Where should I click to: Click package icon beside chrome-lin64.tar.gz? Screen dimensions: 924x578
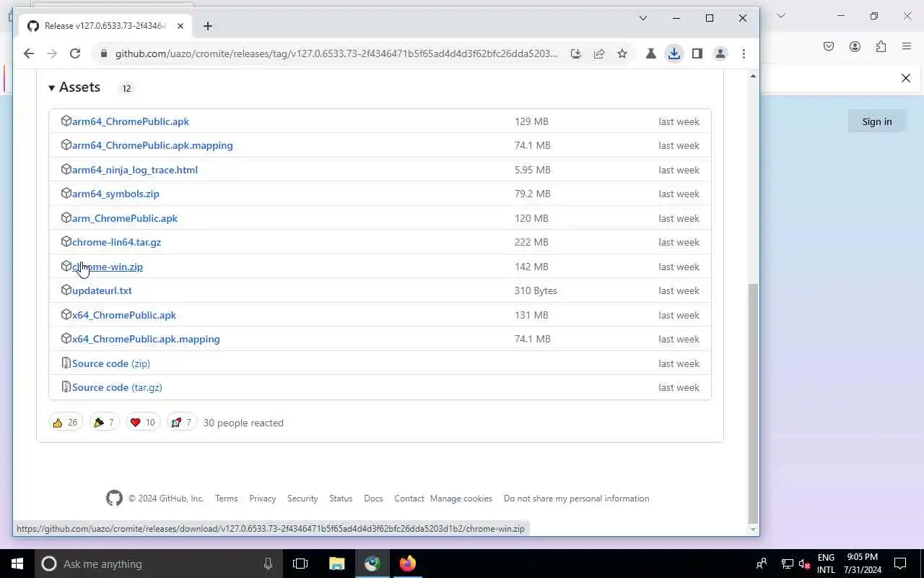tap(66, 241)
